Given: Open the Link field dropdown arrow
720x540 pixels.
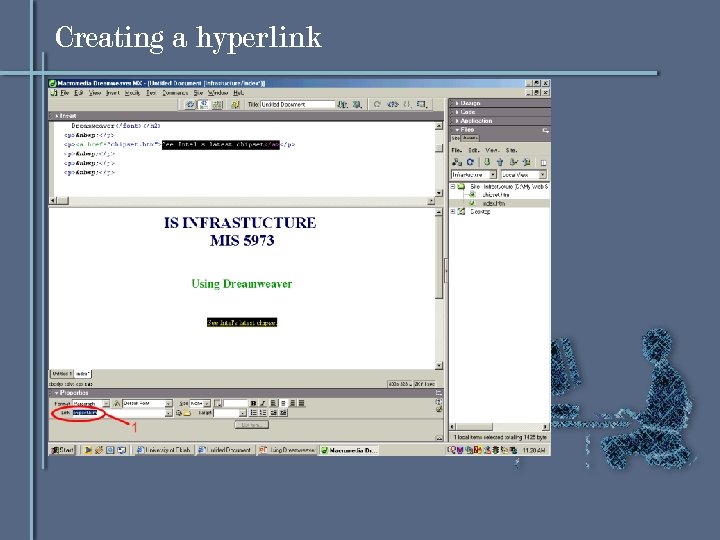Looking at the screenshot, I should pyautogui.click(x=169, y=413).
